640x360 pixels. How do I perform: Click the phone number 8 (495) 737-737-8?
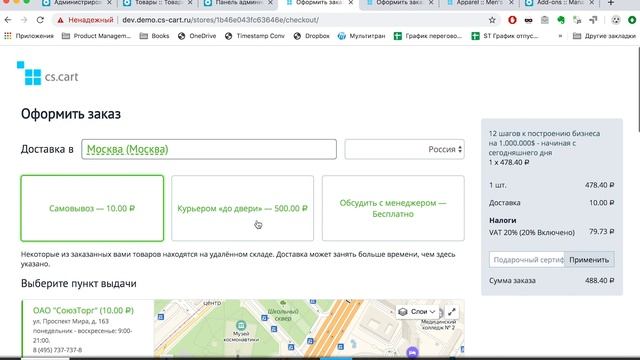[x=58, y=350]
